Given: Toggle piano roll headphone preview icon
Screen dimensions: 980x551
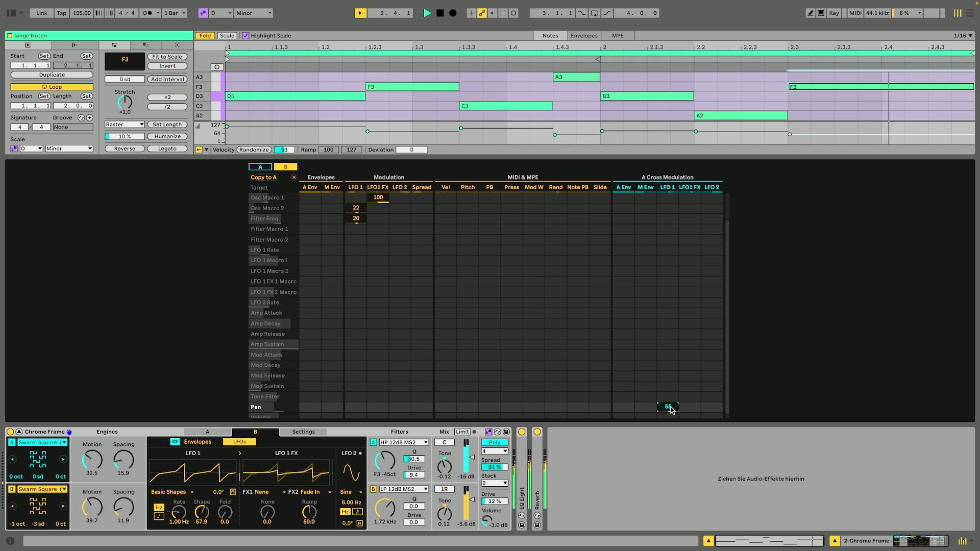Looking at the screenshot, I should [217, 67].
